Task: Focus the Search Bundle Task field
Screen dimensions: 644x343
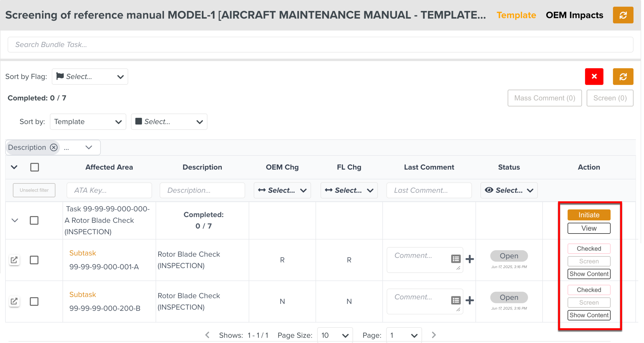Action: coord(320,45)
